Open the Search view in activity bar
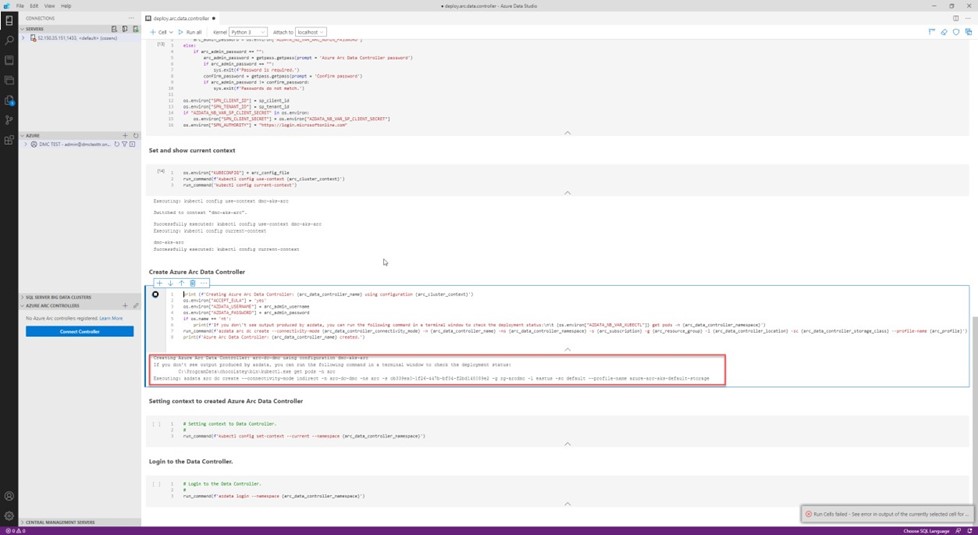The height and width of the screenshot is (535, 978). 9,41
